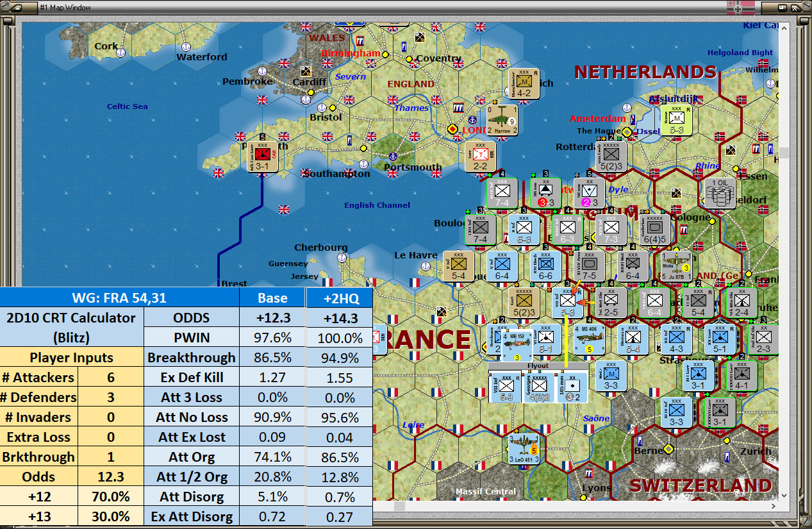
Task: Select the French 5-1 garrison counter
Action: coord(720,340)
